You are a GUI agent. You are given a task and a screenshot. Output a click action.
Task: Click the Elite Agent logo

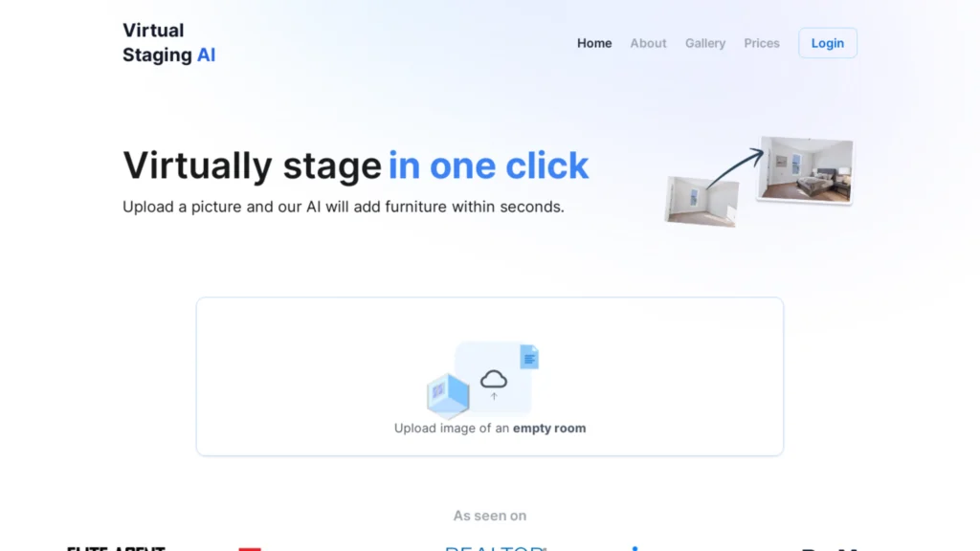pos(116,548)
